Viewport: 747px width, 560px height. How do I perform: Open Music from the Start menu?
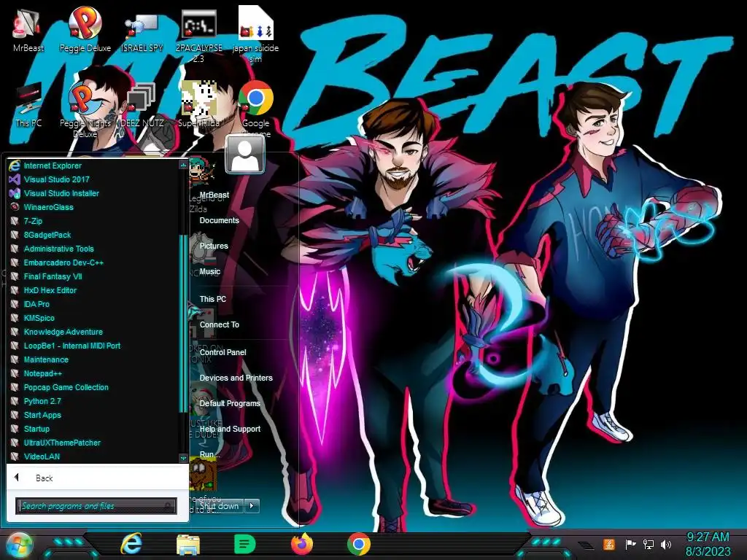[x=209, y=271]
